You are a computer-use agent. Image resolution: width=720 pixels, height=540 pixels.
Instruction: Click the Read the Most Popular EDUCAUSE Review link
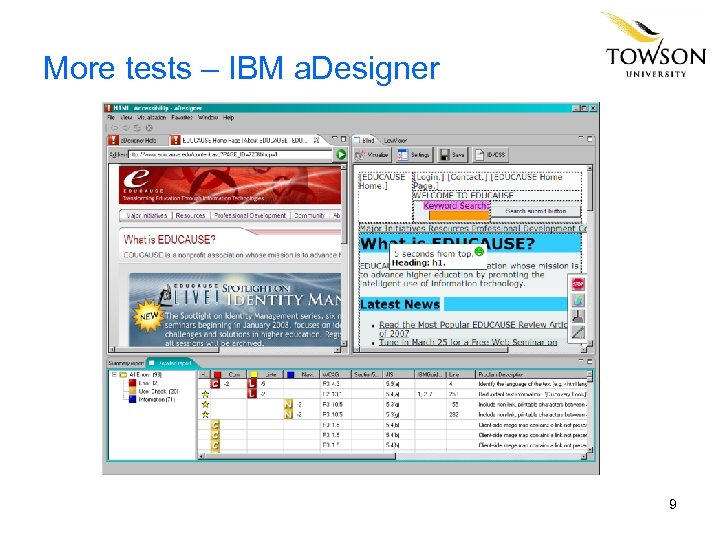point(473,329)
